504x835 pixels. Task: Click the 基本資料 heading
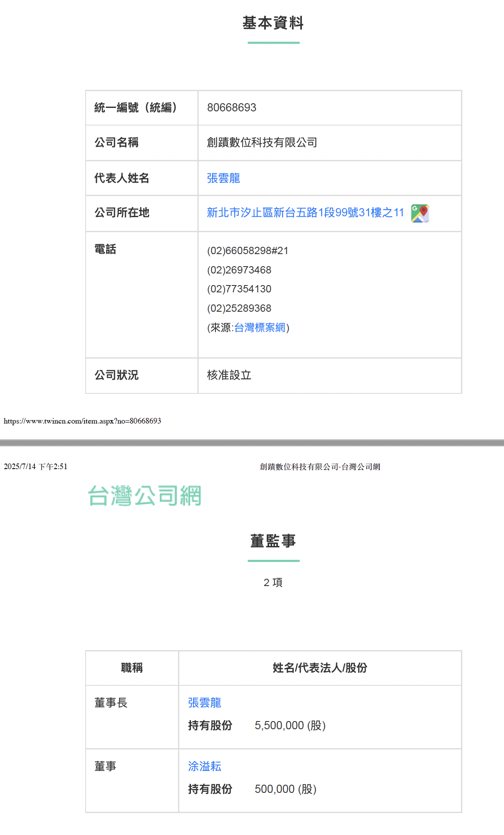click(274, 23)
